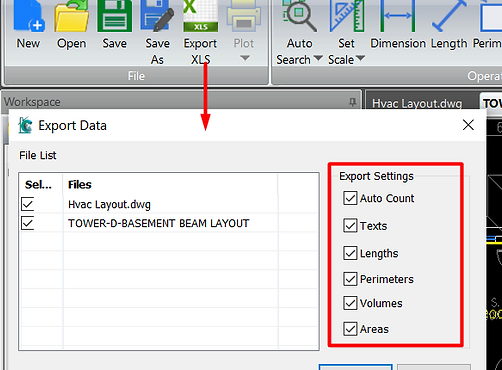This screenshot has width=502, height=370.
Task: Select TOWER-D-BASEMENT BEAM LAYOUT file row
Action: pos(169,223)
